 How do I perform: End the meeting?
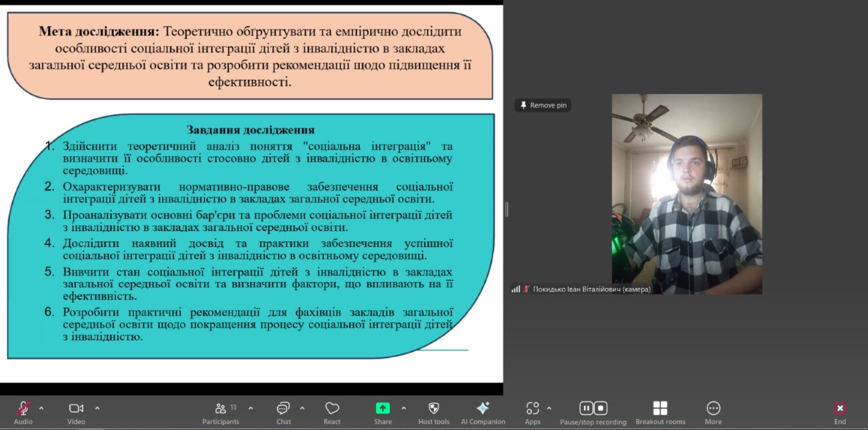(840, 409)
